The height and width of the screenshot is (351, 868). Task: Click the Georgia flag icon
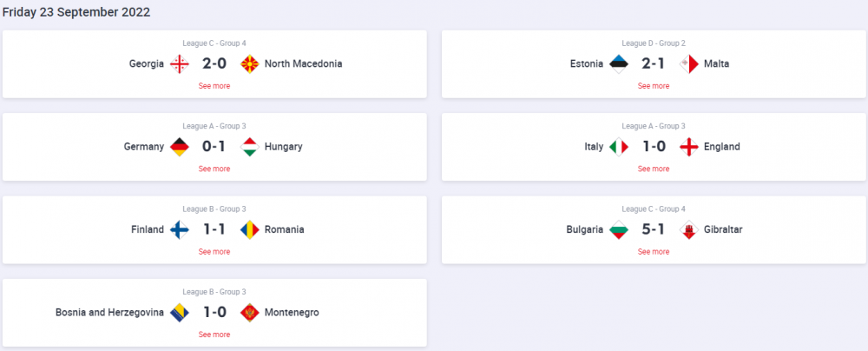click(180, 63)
